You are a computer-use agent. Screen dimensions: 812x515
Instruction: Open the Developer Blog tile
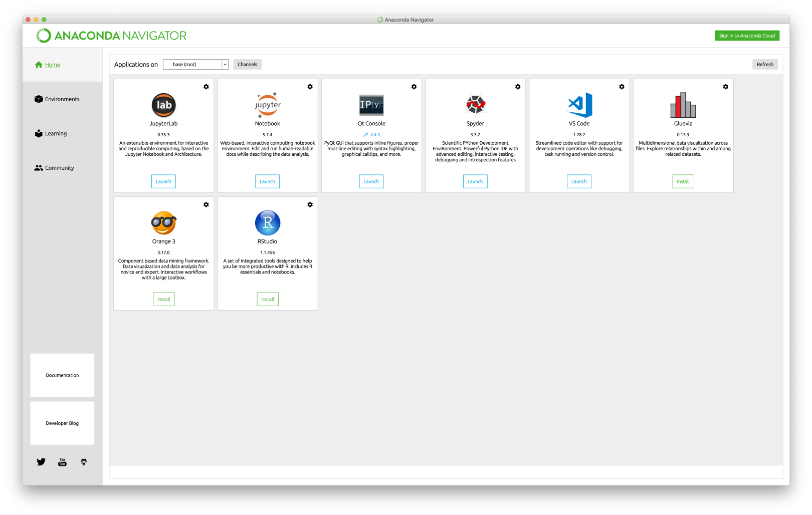62,423
